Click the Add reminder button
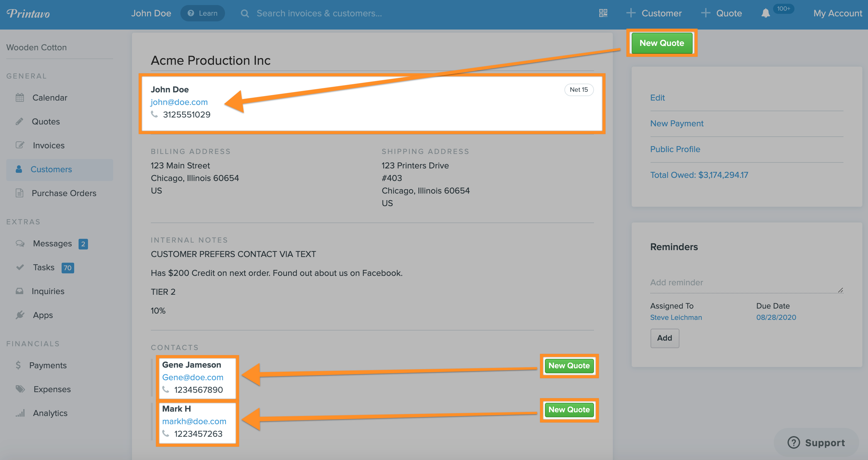 [x=664, y=338]
